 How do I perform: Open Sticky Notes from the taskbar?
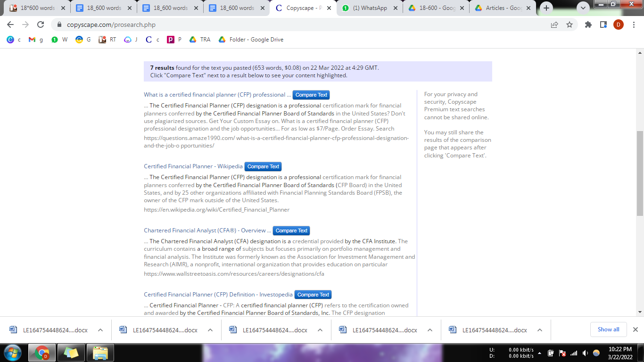pyautogui.click(x=71, y=353)
